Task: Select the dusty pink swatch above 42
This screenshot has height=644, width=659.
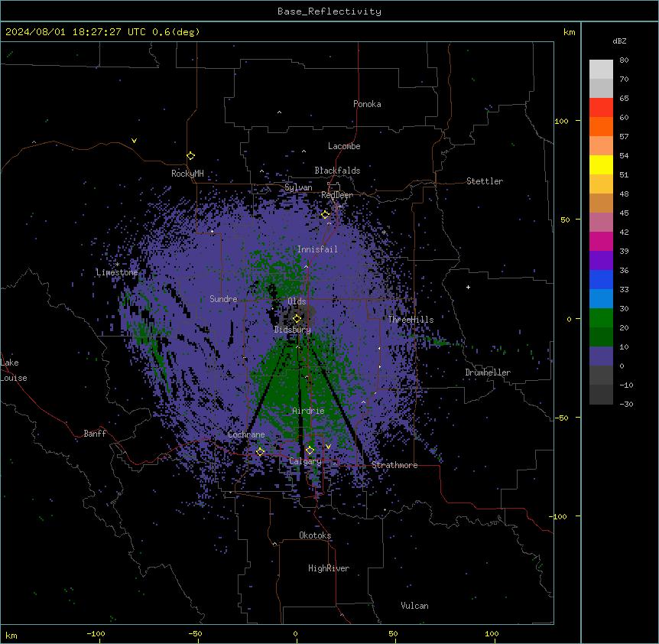Action: 601,223
